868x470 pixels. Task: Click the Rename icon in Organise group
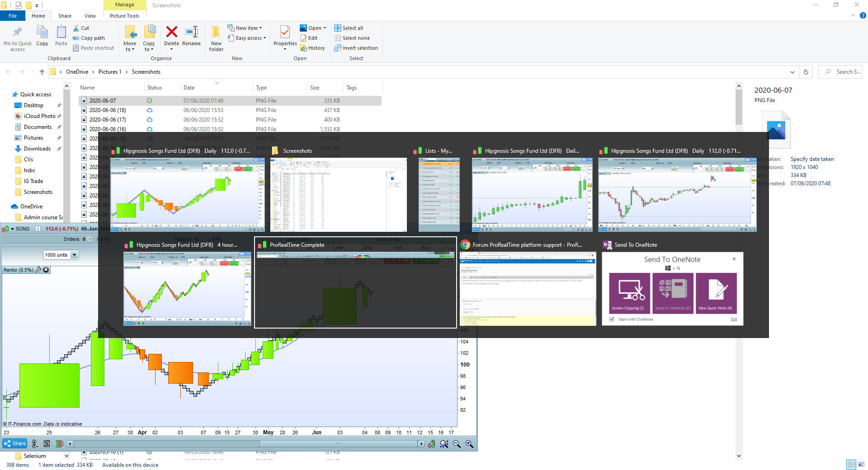tap(192, 32)
